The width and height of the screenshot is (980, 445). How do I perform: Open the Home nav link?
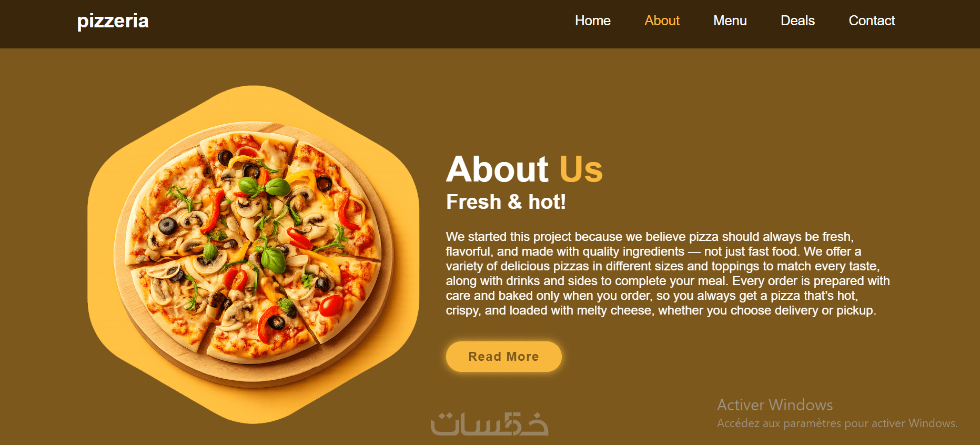pyautogui.click(x=592, y=21)
